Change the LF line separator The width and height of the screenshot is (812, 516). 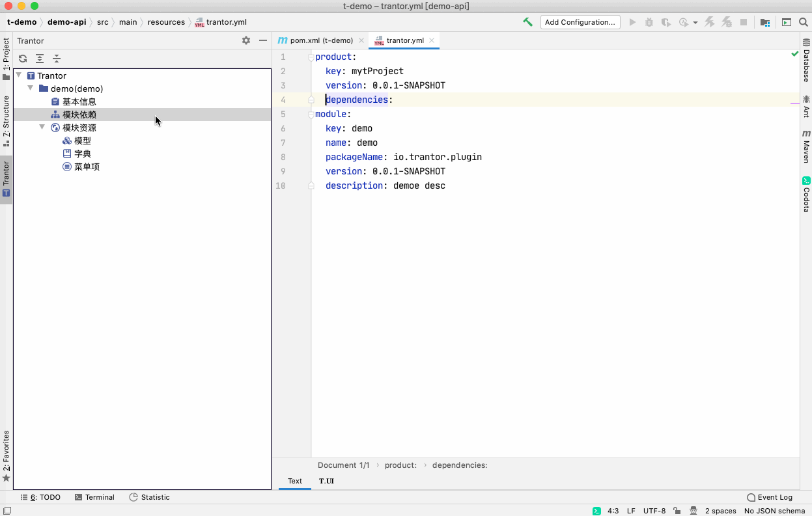click(x=631, y=511)
